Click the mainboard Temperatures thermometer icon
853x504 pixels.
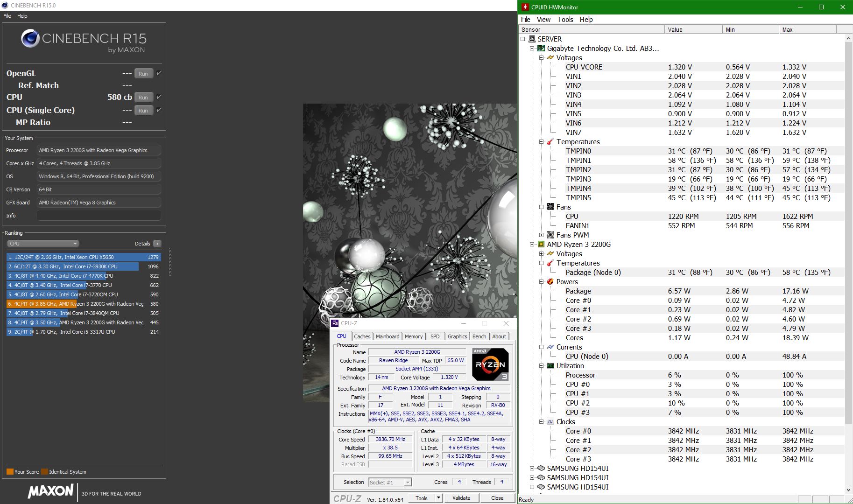coord(550,142)
